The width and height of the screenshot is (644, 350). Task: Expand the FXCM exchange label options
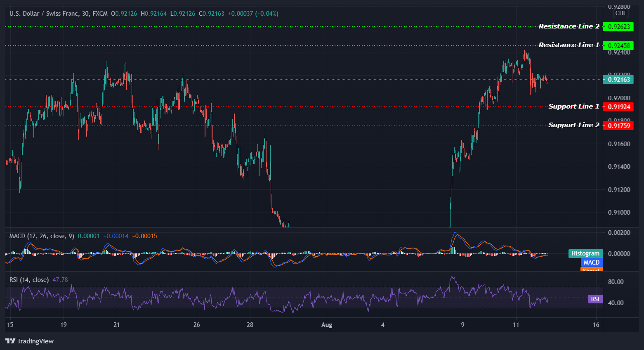pyautogui.click(x=99, y=13)
